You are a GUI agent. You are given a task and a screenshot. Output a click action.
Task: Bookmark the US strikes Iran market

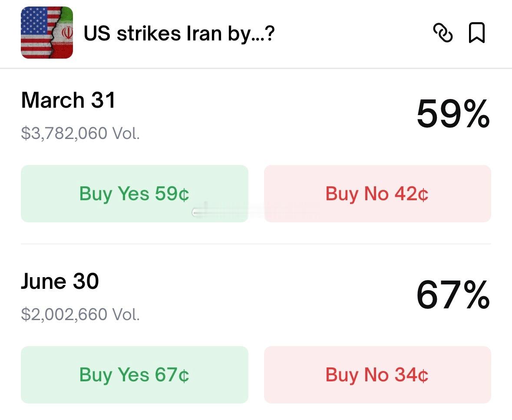pyautogui.click(x=477, y=33)
